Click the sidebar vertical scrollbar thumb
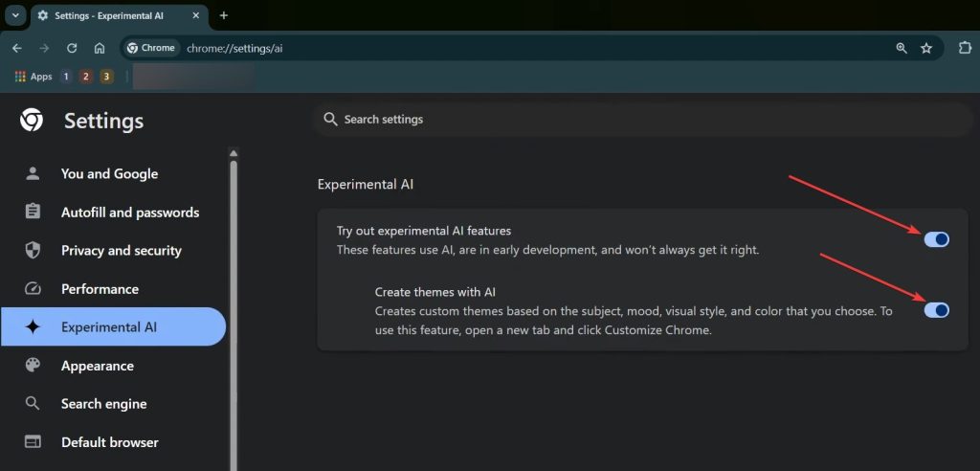This screenshot has width=980, height=471. [234, 316]
